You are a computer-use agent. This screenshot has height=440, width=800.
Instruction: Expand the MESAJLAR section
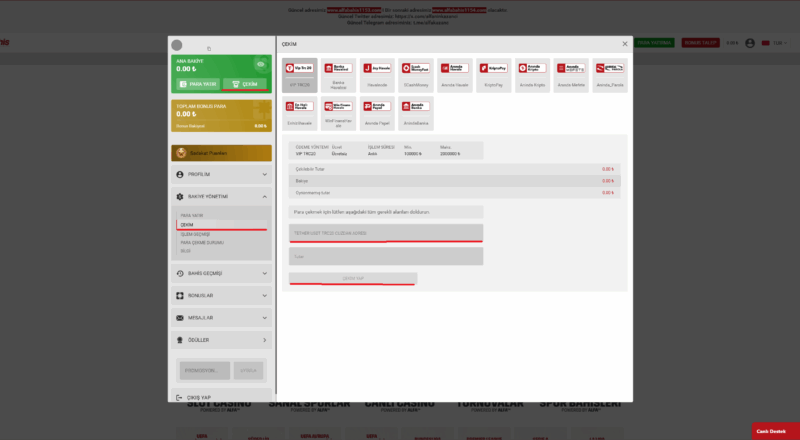[x=221, y=317]
